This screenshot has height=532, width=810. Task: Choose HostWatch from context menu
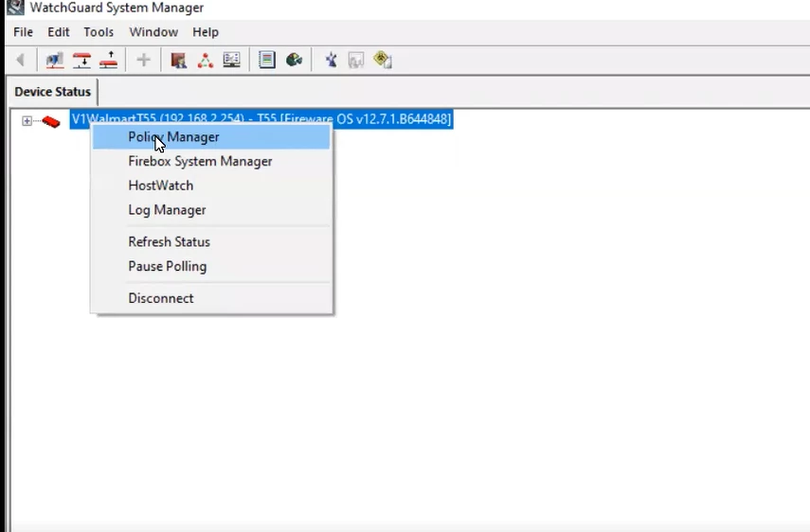click(211, 186)
